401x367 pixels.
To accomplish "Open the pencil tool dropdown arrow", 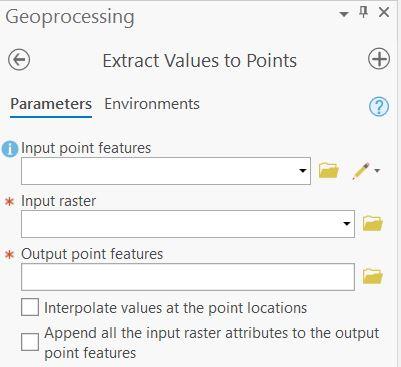I will coord(377,171).
